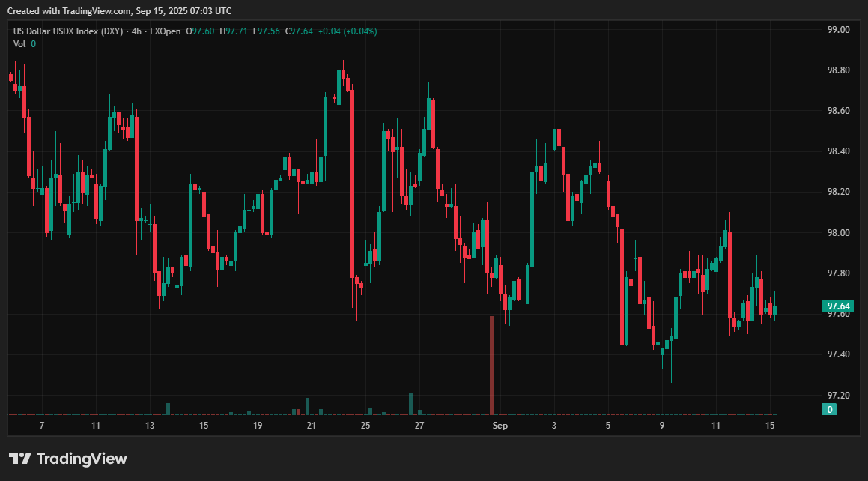
Task: Click date 9 on the time axis
Action: pyautogui.click(x=662, y=426)
